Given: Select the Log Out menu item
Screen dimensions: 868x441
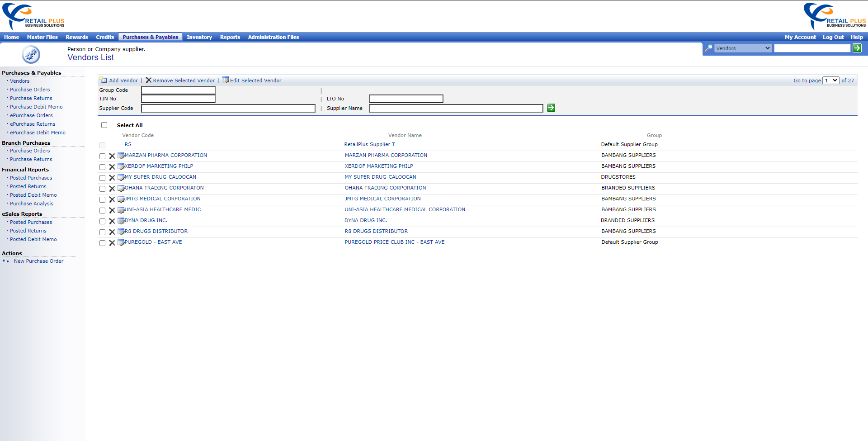Looking at the screenshot, I should [x=833, y=37].
